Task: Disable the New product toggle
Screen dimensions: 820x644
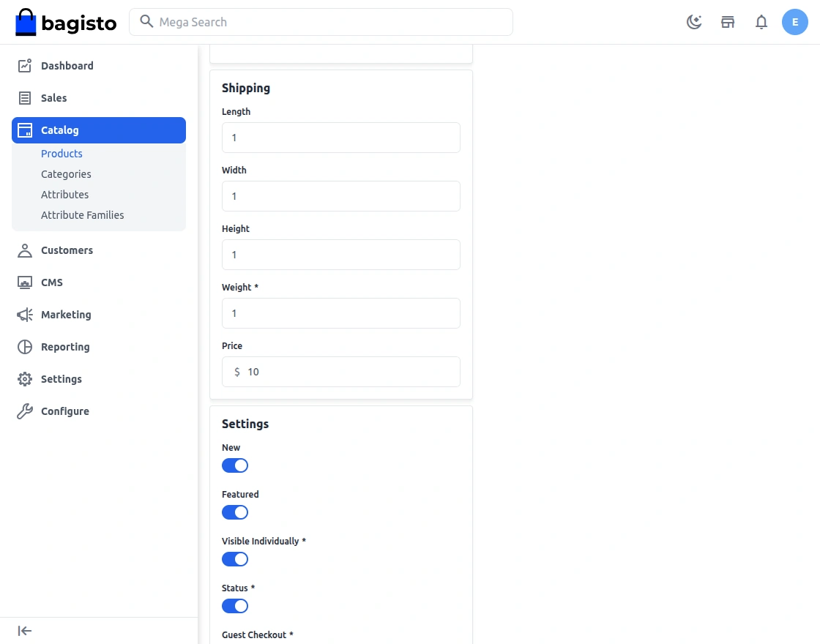Action: [x=235, y=465]
